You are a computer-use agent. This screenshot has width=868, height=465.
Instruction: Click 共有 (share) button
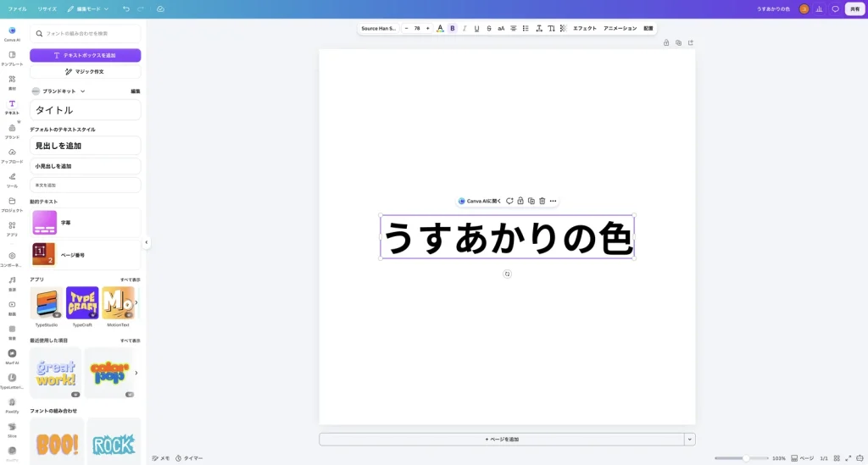[854, 8]
